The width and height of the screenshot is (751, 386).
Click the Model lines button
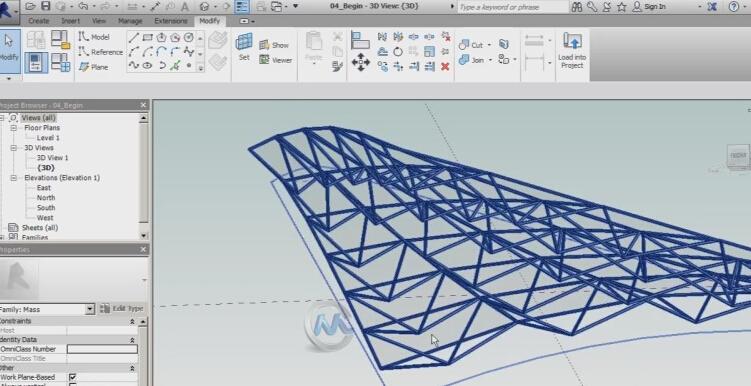pyautogui.click(x=94, y=37)
